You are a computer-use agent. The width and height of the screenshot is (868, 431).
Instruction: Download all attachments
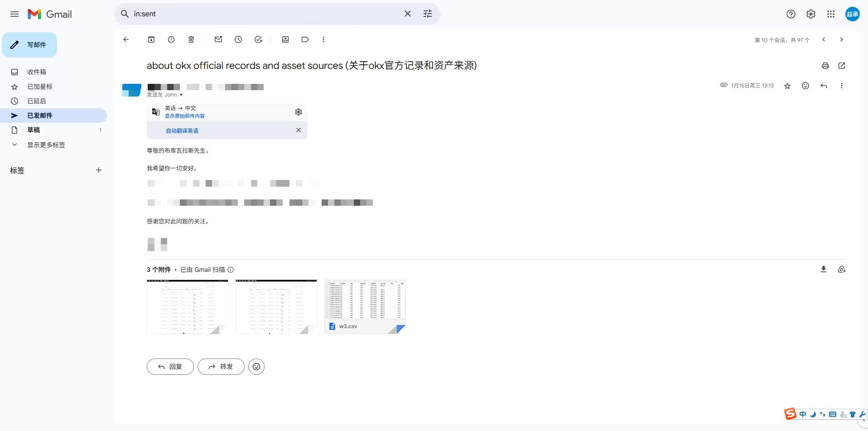click(823, 269)
